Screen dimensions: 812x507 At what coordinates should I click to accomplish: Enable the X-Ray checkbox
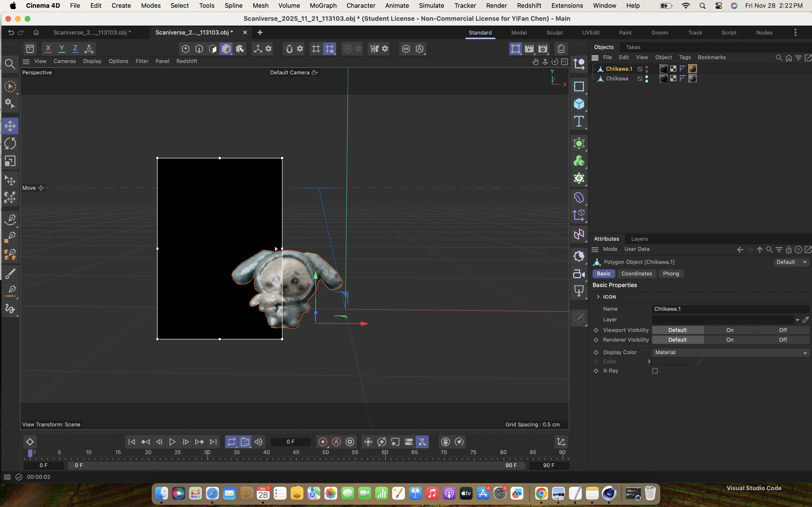(x=655, y=371)
